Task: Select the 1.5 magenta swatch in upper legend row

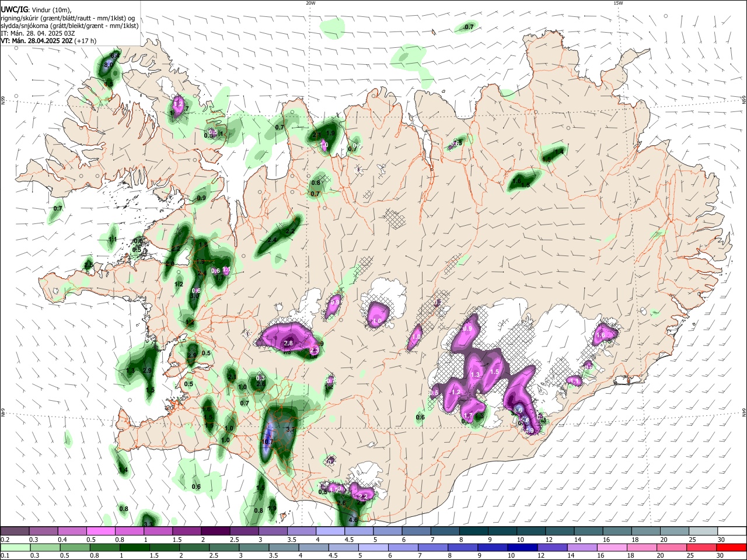Action: [186, 531]
